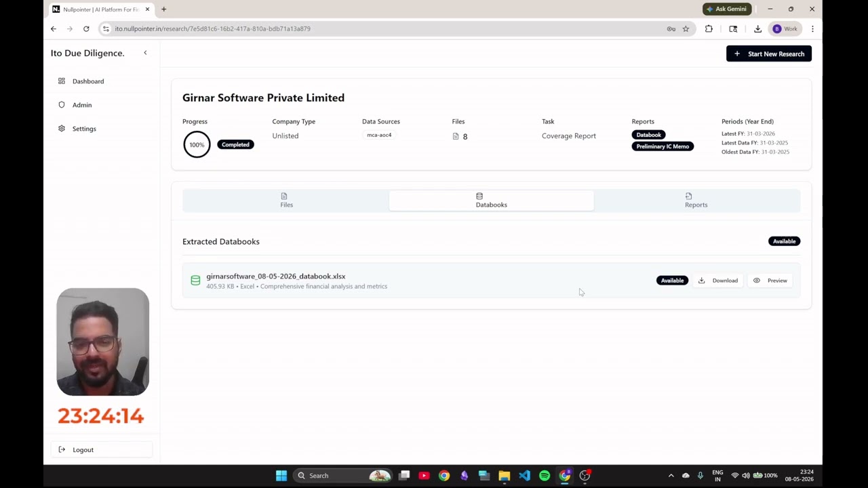Click the browser address bar URL
This screenshot has width=868, height=488.
[x=212, y=28]
